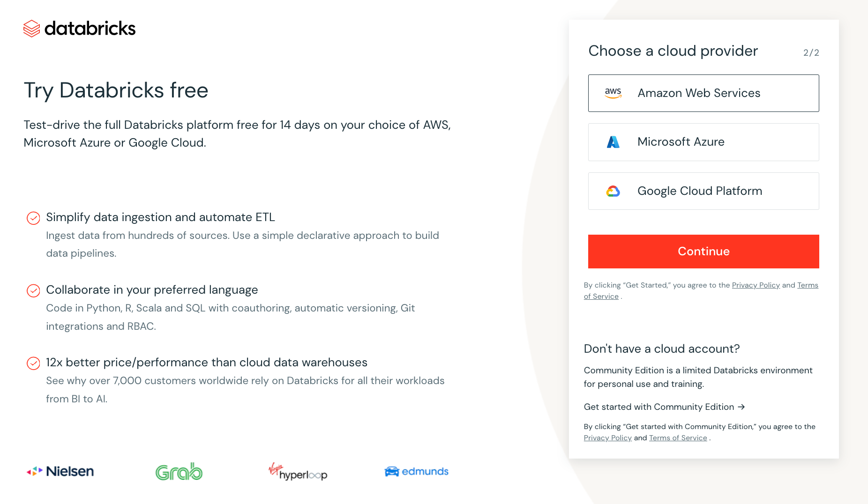Click the Edmunds logo
Viewport: 868px width, 504px height.
click(417, 471)
